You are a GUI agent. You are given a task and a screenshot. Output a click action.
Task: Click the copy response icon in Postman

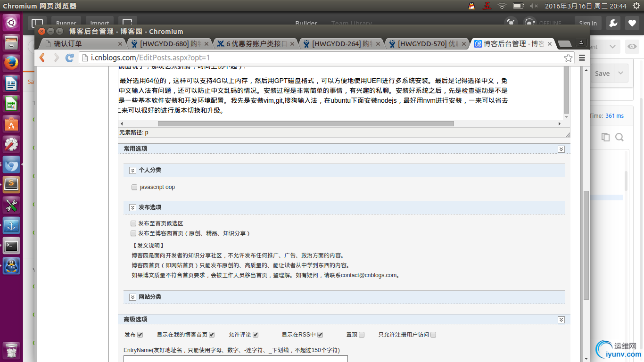(x=605, y=137)
